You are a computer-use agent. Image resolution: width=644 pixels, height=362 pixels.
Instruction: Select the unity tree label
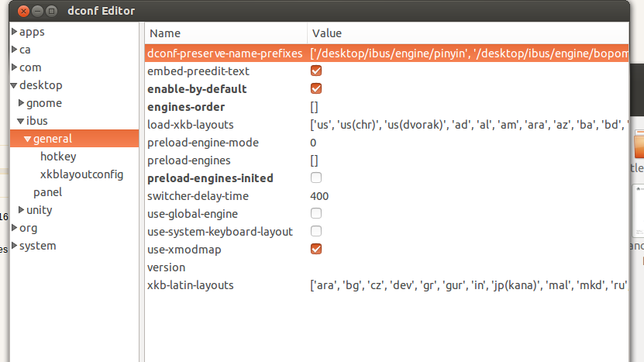(x=39, y=210)
